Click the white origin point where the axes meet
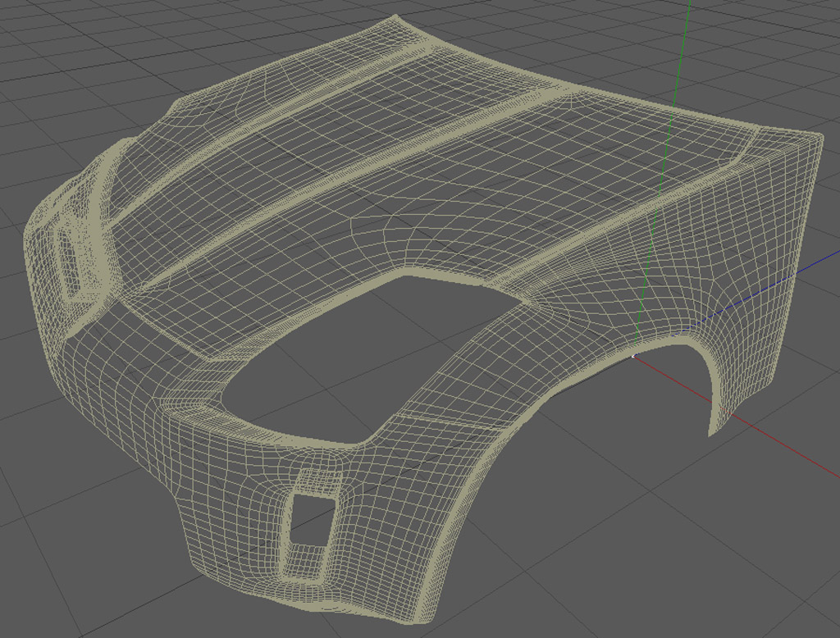Viewport: 840px width, 638px height. point(633,356)
